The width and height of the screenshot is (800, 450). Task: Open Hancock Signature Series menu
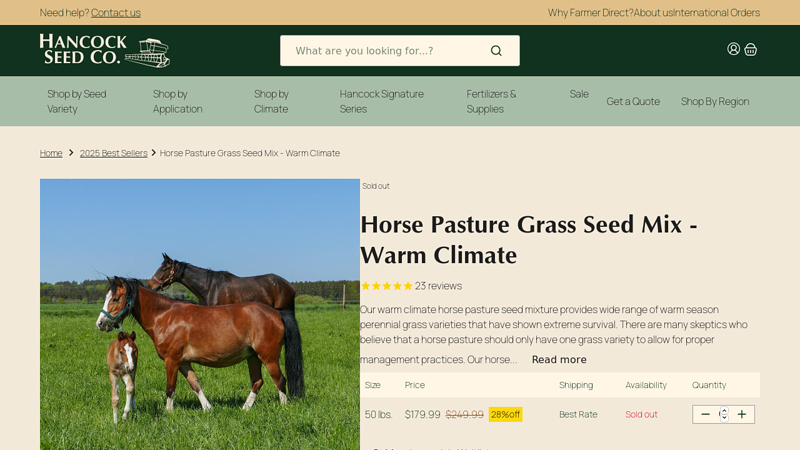(x=382, y=101)
